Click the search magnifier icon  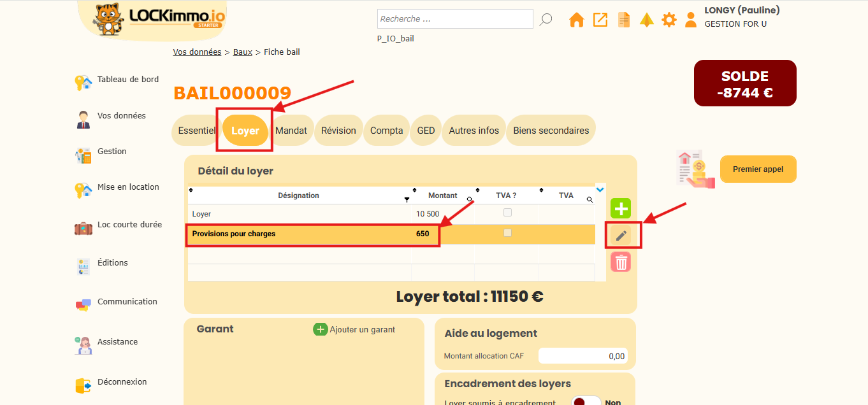pos(546,20)
